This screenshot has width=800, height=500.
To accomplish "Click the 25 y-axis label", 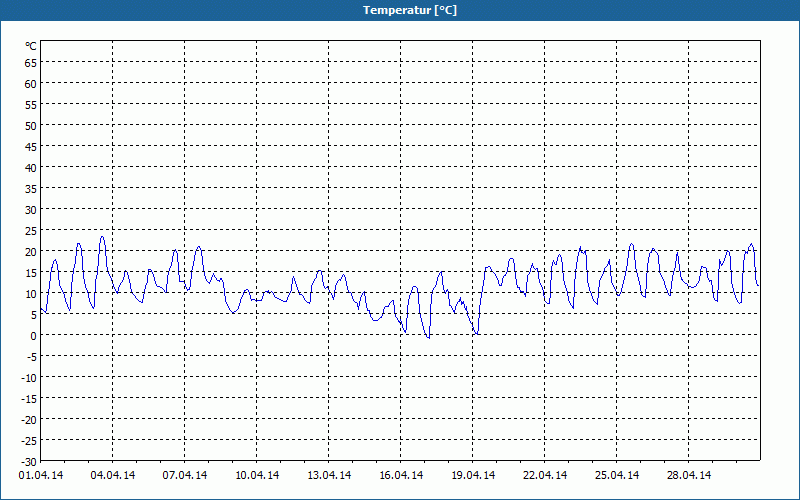I will [31, 231].
